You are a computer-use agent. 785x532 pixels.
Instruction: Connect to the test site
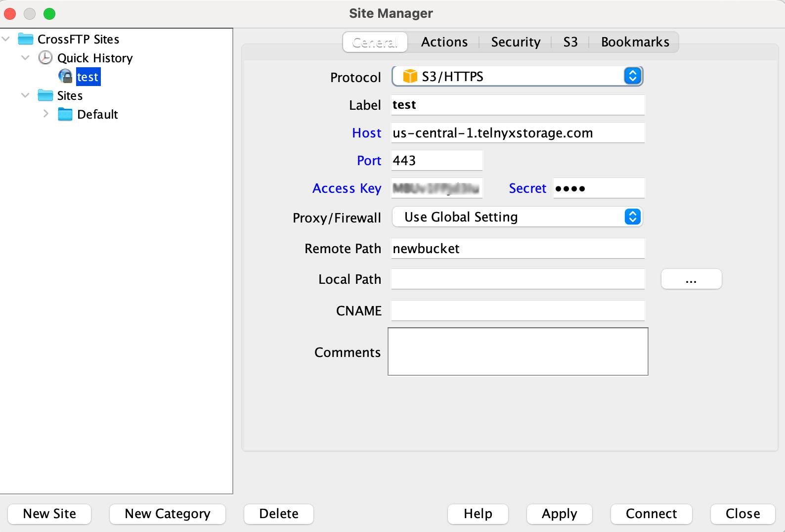coord(652,514)
